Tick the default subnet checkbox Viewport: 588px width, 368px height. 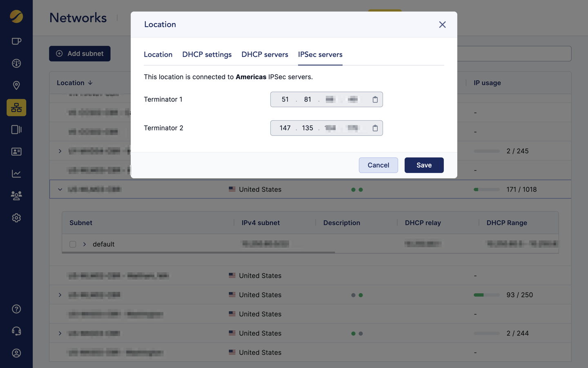pos(73,244)
